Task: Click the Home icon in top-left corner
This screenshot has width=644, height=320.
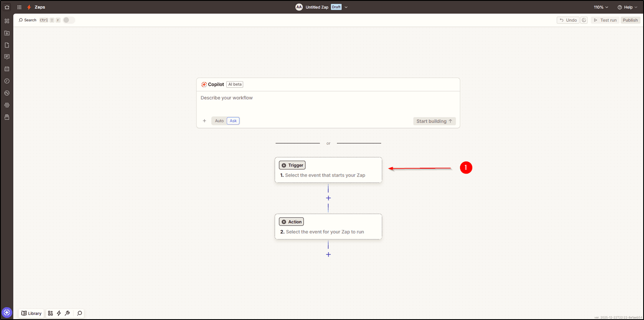Action: tap(7, 7)
